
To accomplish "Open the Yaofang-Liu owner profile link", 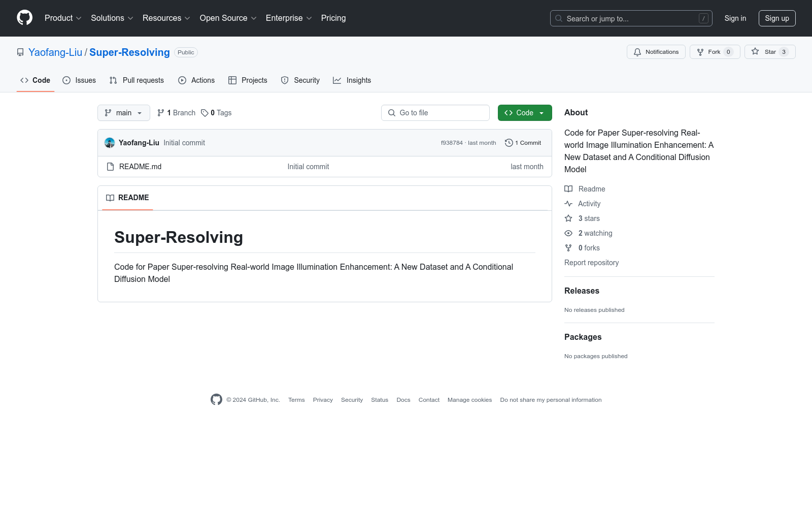I will (x=55, y=52).
